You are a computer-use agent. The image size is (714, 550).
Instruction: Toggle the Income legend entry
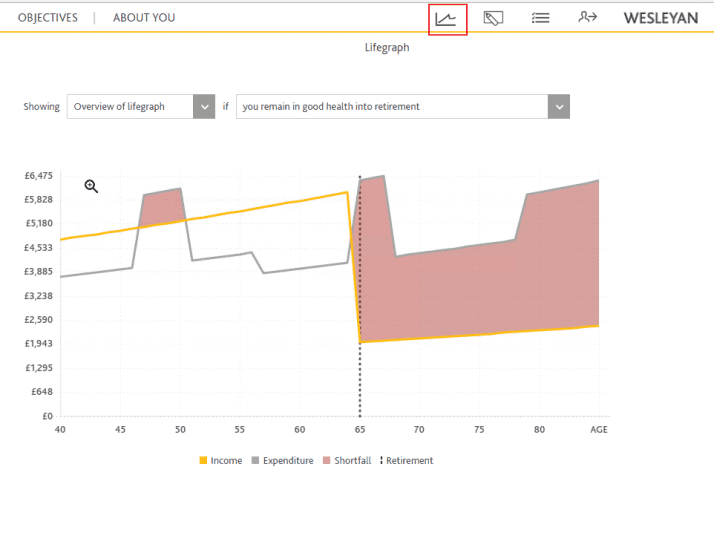[x=221, y=460]
